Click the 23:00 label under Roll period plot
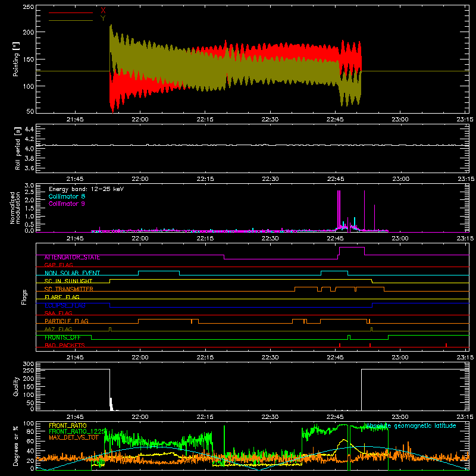The image size is (476, 476). pos(400,179)
